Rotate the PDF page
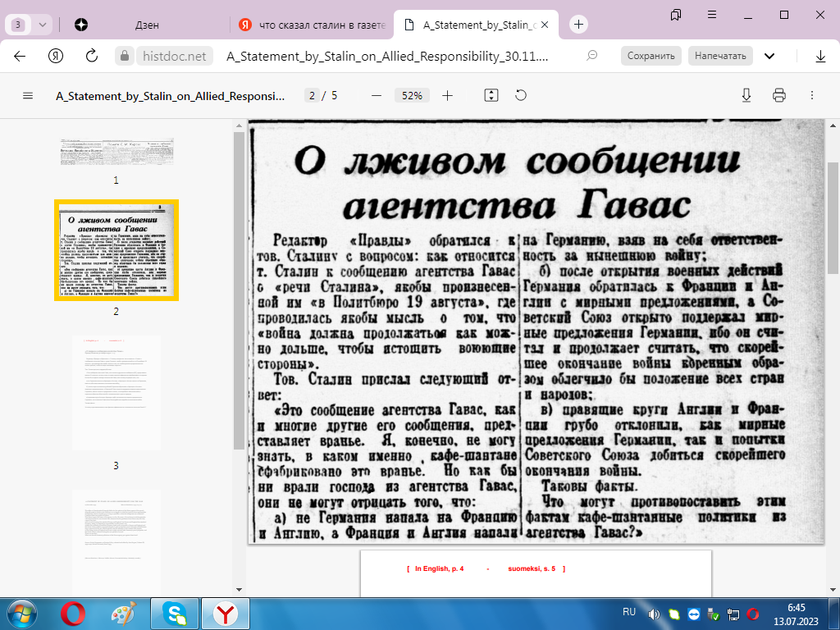Viewport: 840px width, 630px height. [x=520, y=95]
